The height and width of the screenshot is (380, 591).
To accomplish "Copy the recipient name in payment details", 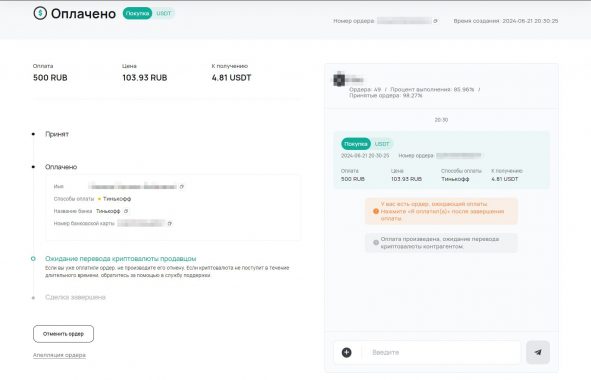I will coord(182,187).
